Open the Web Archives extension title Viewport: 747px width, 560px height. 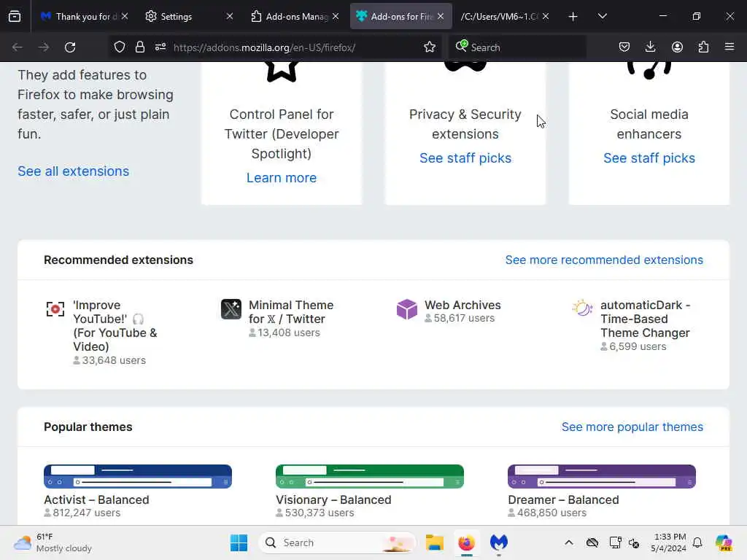coord(462,305)
